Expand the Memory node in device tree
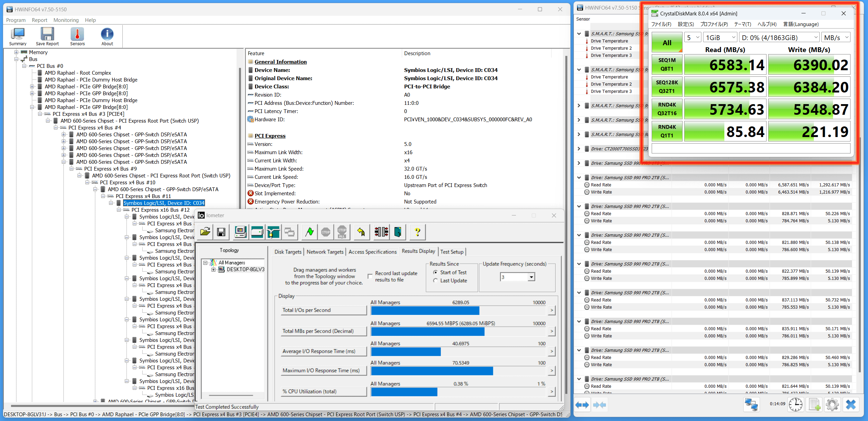 click(x=16, y=52)
